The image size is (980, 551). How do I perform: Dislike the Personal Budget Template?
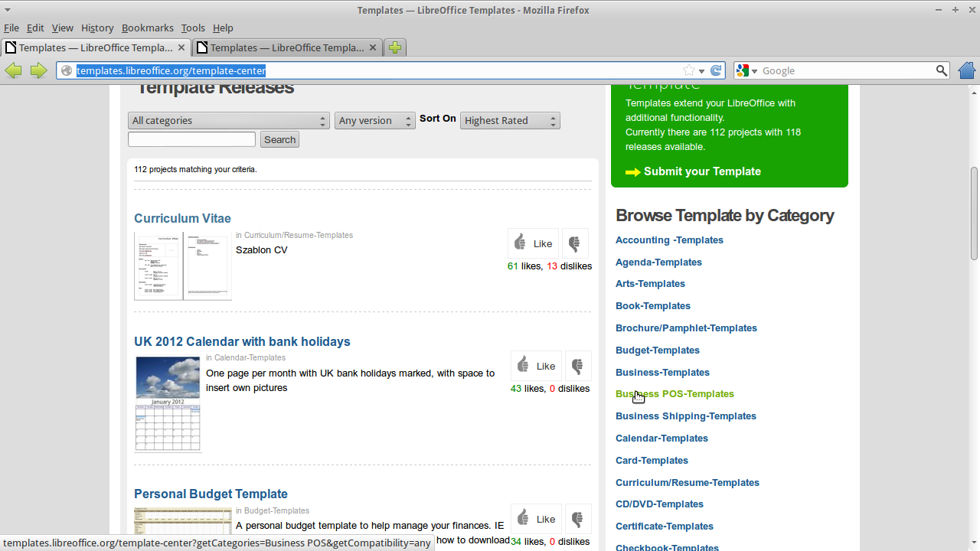click(578, 519)
